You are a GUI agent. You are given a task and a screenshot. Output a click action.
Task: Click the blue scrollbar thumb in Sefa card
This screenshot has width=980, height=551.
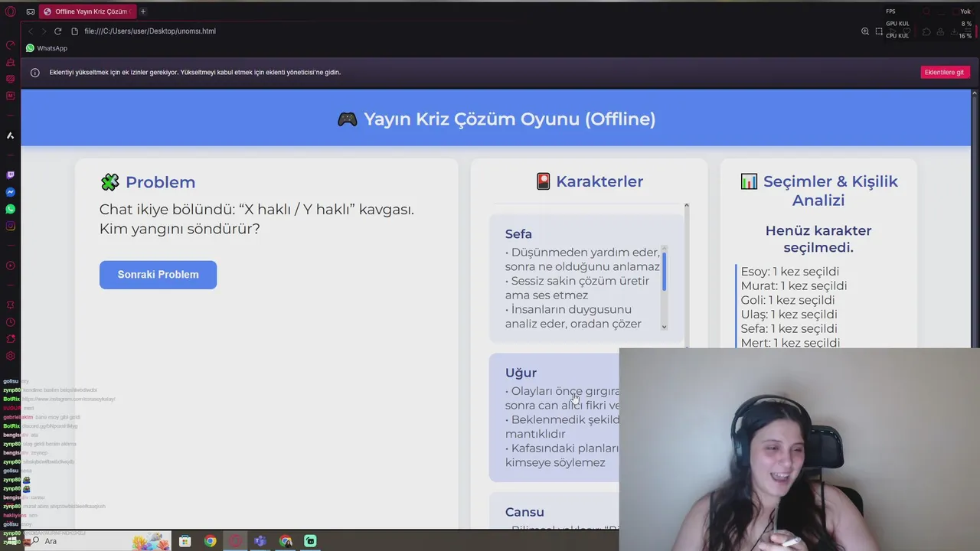664,272
